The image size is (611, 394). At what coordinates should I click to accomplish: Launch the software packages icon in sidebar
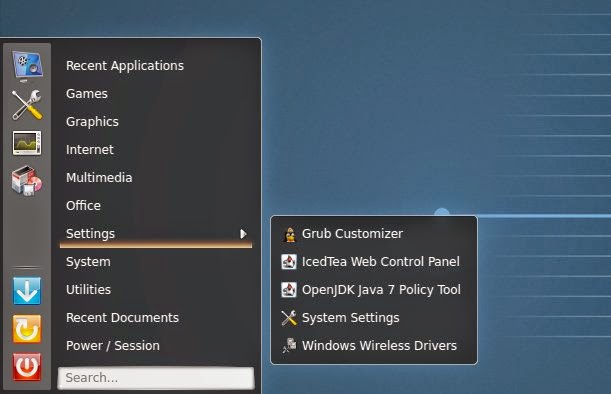click(27, 180)
